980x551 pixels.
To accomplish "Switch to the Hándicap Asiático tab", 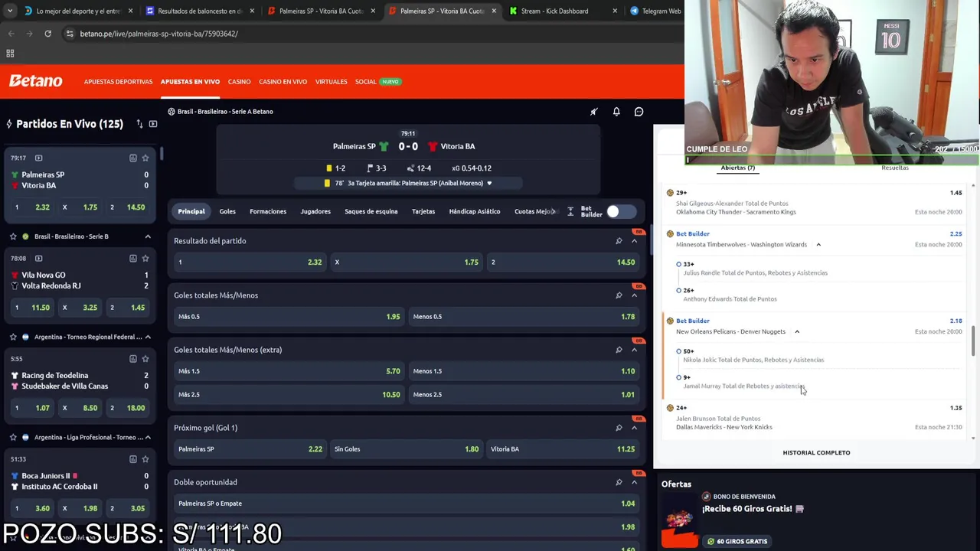I will click(475, 211).
